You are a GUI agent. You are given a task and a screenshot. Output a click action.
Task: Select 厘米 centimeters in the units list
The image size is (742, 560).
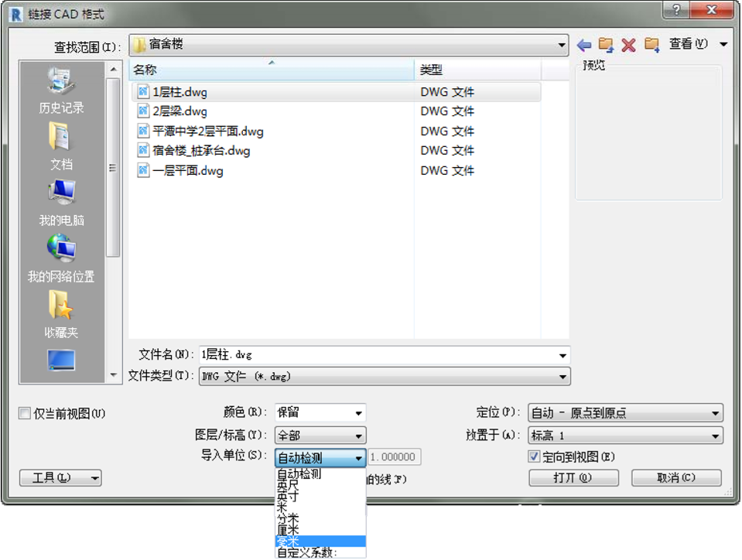[320, 530]
